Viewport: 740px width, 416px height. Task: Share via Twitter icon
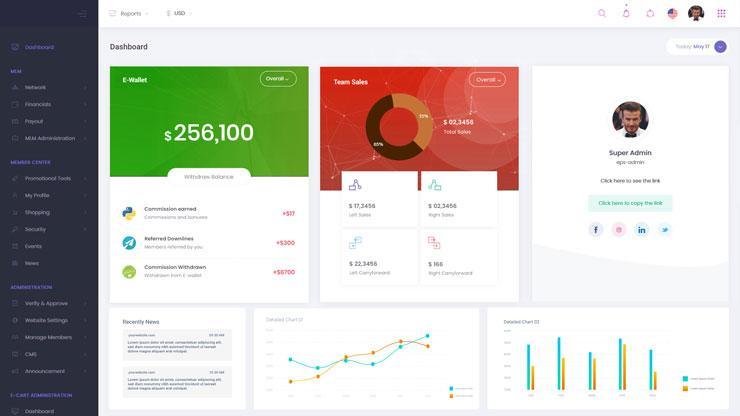pyautogui.click(x=665, y=230)
